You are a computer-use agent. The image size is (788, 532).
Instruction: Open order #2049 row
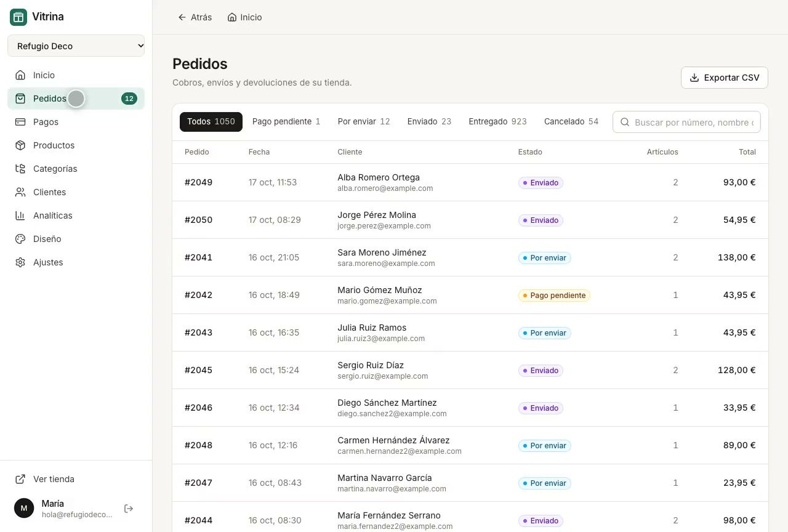[470, 182]
